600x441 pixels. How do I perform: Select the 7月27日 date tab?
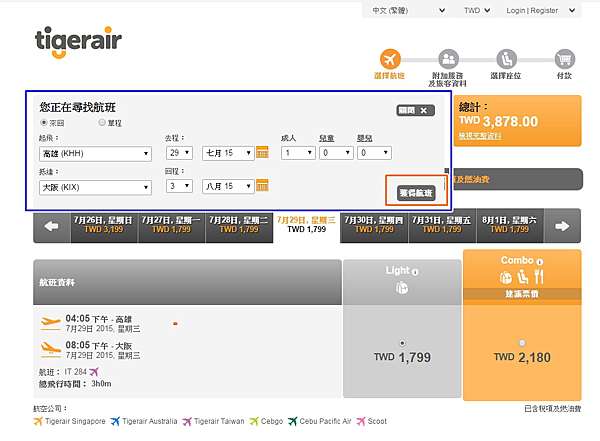171,226
